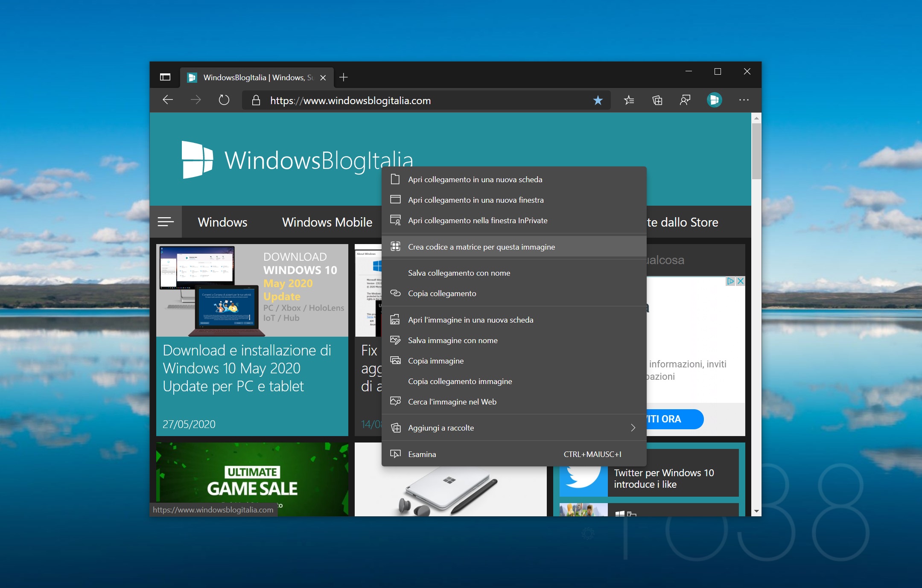Screen dimensions: 922x588
Task: Click the WindowsBlogItalia site logo
Action: 298,160
